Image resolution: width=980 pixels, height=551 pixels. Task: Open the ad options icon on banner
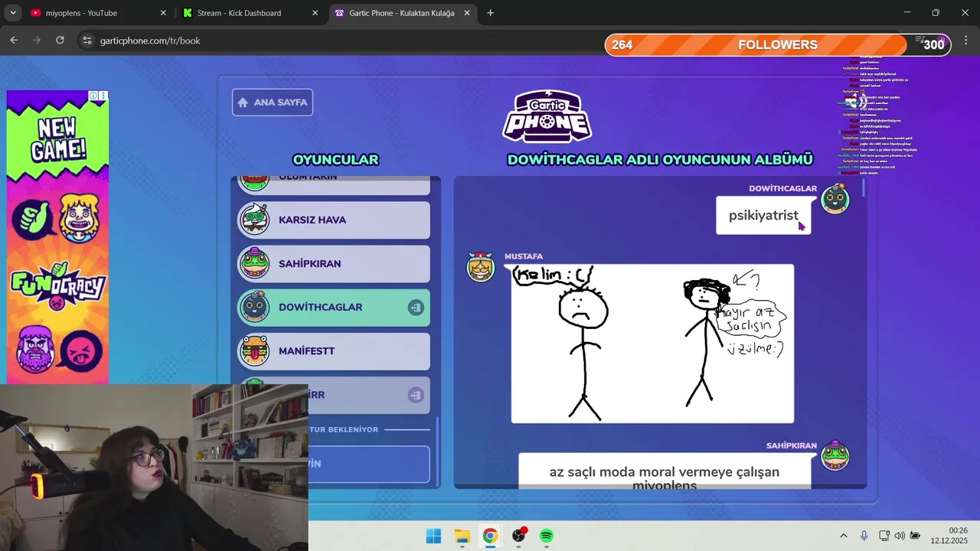click(x=103, y=96)
